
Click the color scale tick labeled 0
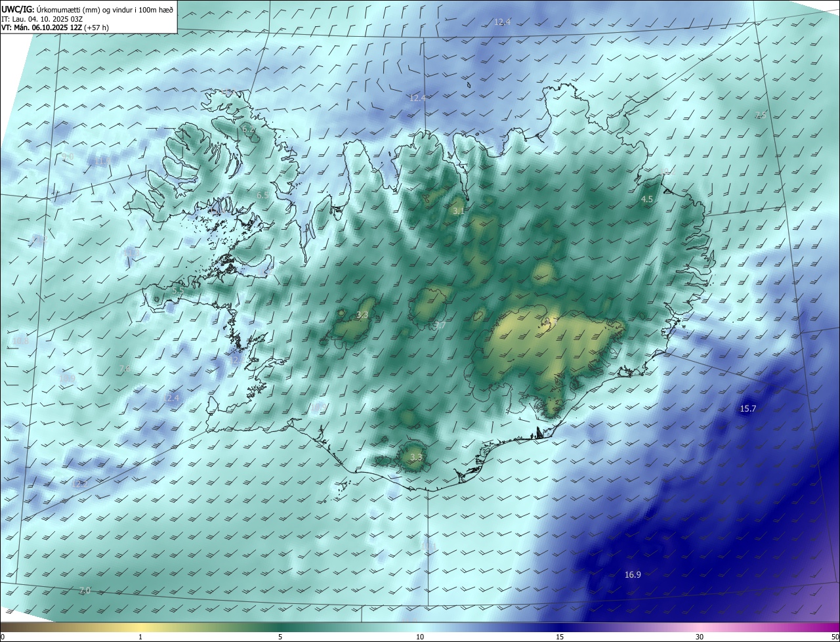(3, 637)
